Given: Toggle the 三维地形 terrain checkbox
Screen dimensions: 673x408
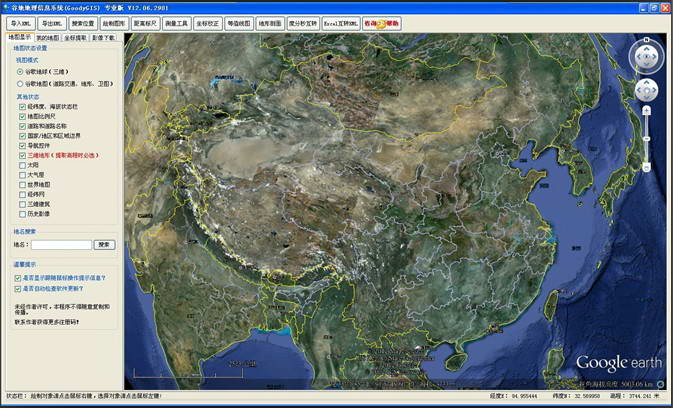Looking at the screenshot, I should pyautogui.click(x=22, y=156).
